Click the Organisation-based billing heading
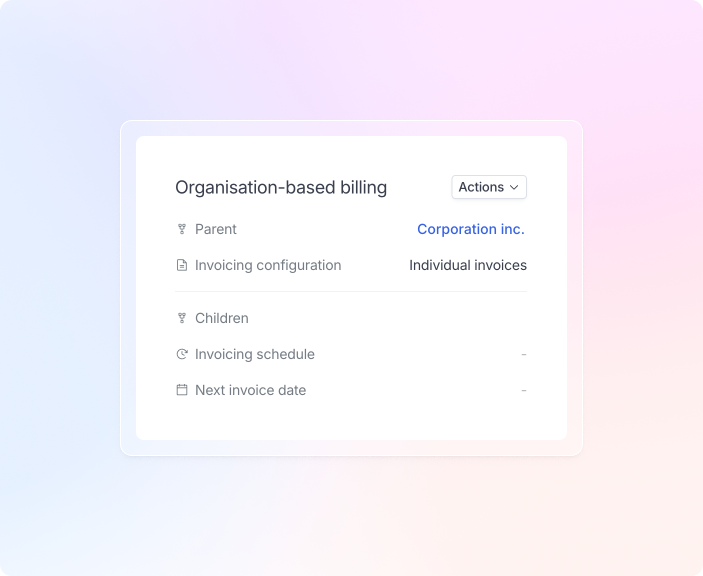This screenshot has height=576, width=703. click(281, 187)
